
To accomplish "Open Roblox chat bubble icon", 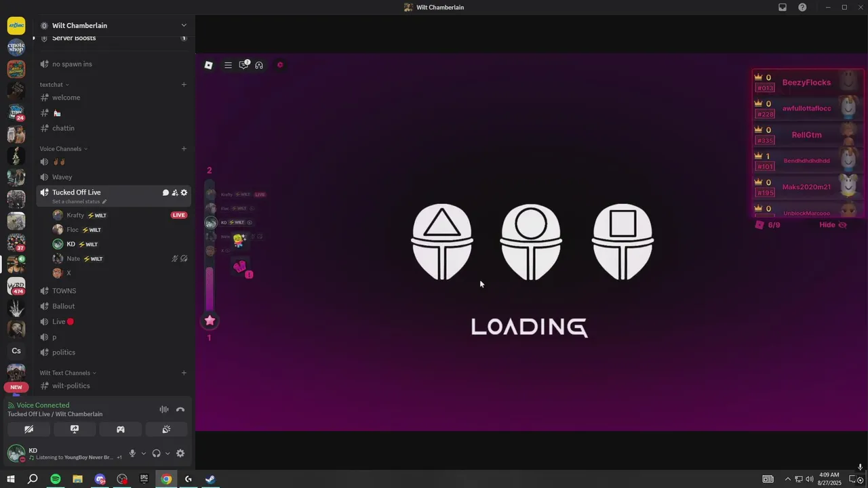I will [243, 65].
